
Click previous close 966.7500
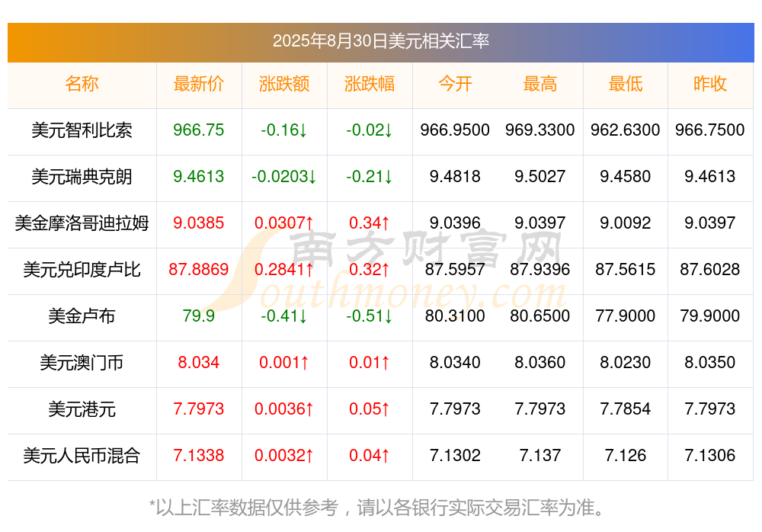710,130
